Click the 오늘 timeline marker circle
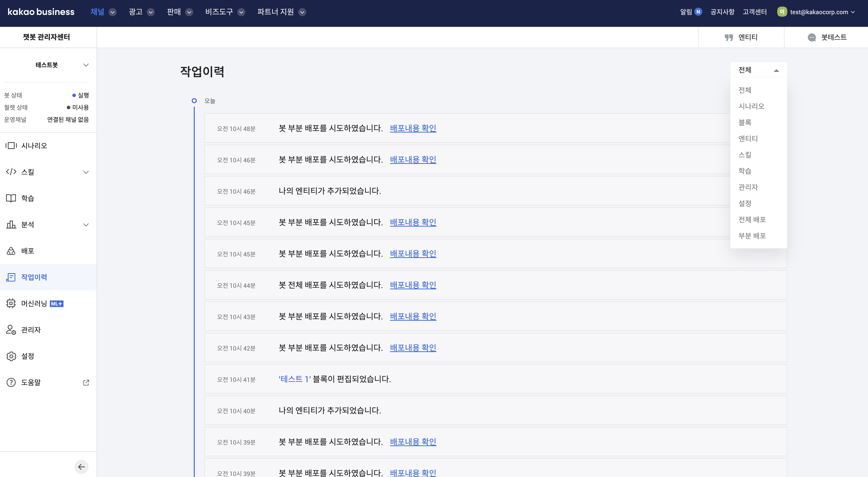 (x=194, y=101)
